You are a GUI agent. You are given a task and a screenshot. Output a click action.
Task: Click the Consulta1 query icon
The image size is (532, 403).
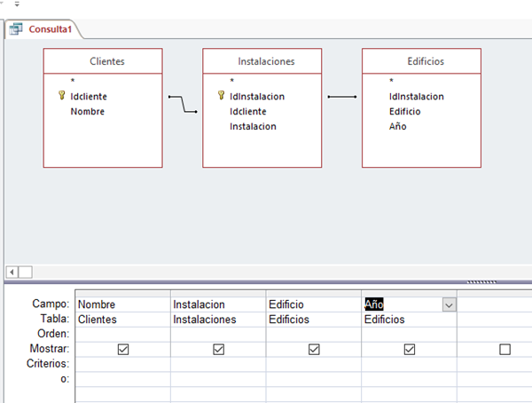tap(16, 29)
